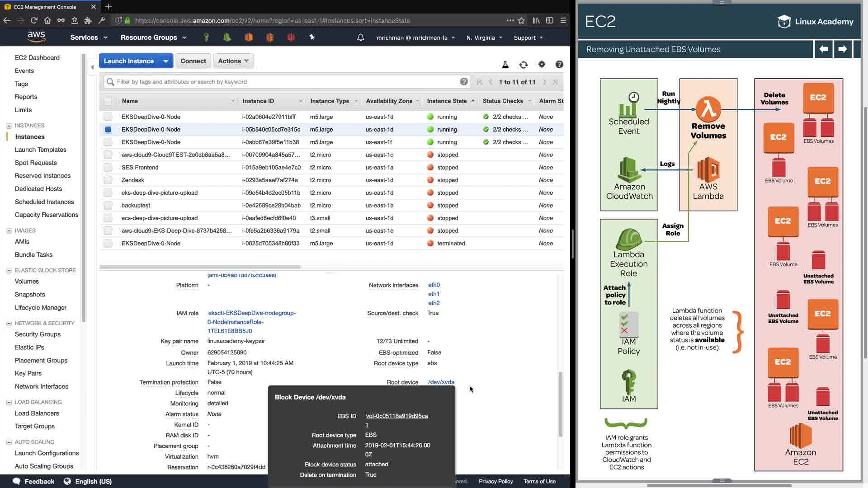The width and height of the screenshot is (868, 488).
Task: Click the AWS logo home icon
Action: pyautogui.click(x=36, y=37)
